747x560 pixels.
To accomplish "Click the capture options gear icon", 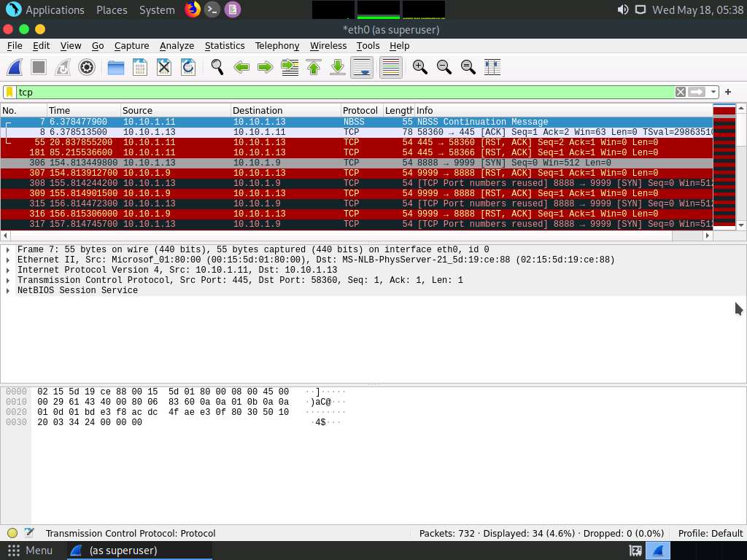I will (x=87, y=67).
